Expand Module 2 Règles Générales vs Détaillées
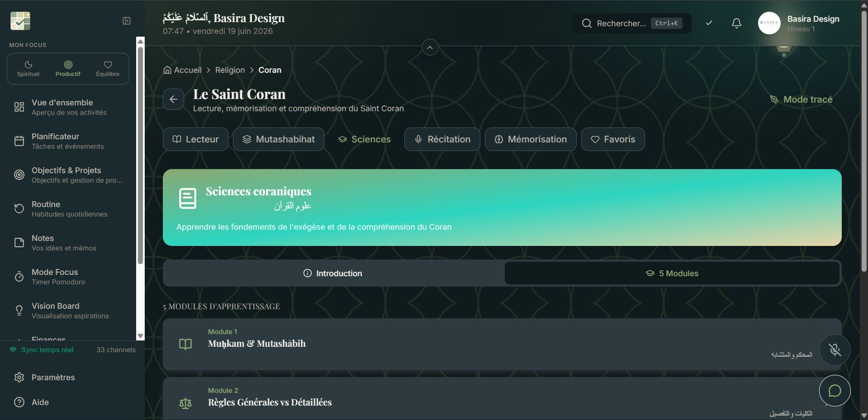The height and width of the screenshot is (420, 868). [502, 399]
